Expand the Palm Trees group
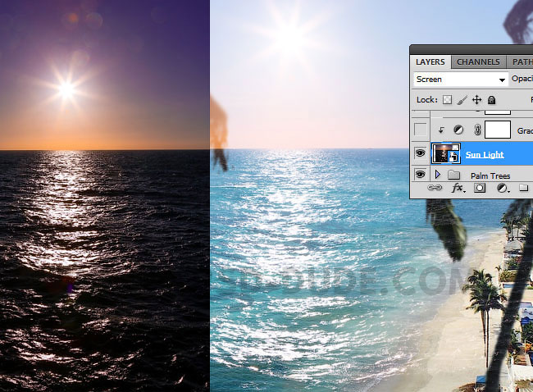The height and width of the screenshot is (392, 533). [x=438, y=175]
